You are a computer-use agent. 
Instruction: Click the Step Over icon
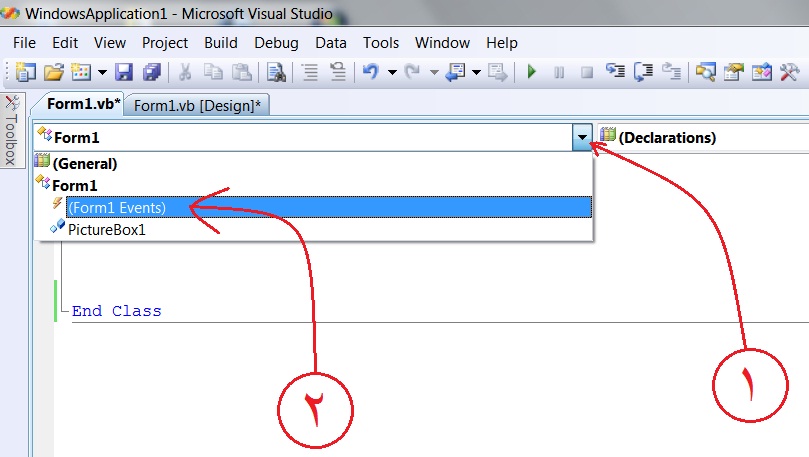[x=643, y=72]
